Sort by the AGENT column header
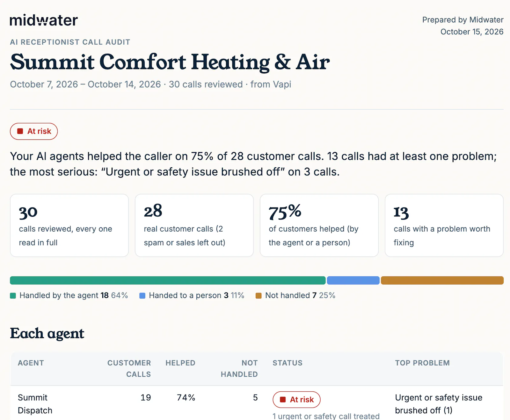Screen dimensions: 510x420 pyautogui.click(x=31, y=363)
